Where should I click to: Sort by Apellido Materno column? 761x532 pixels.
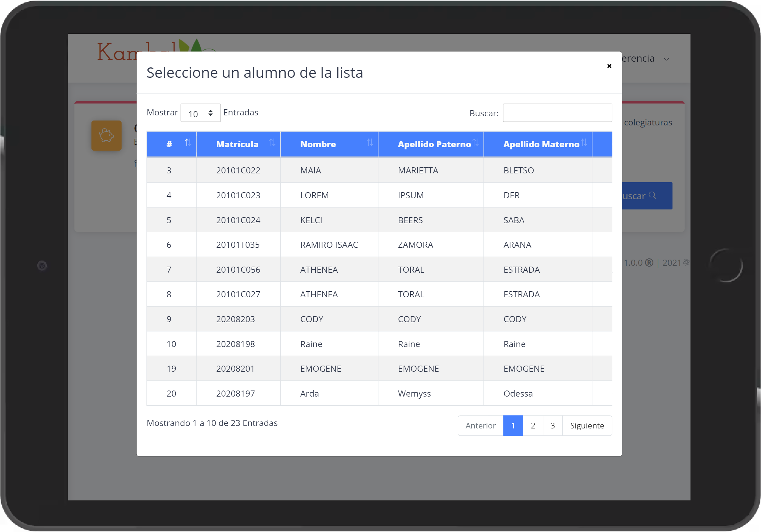click(538, 144)
